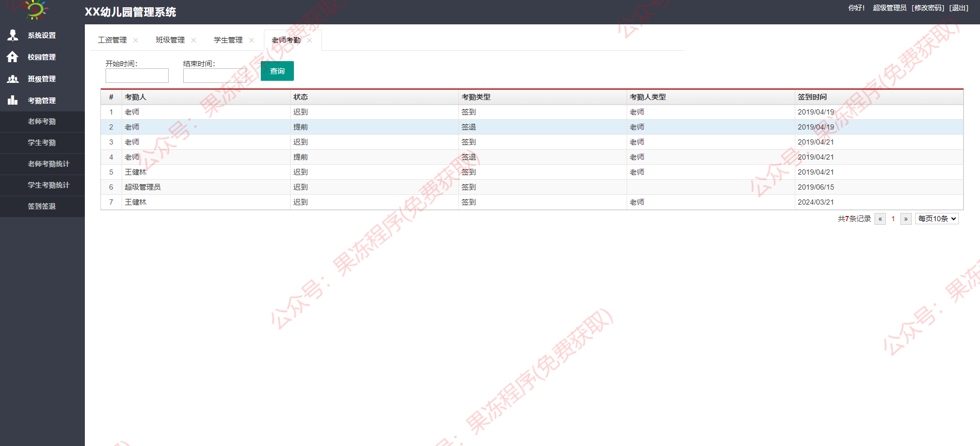
Task: Switch to the 学生管理 tab
Action: click(228, 40)
